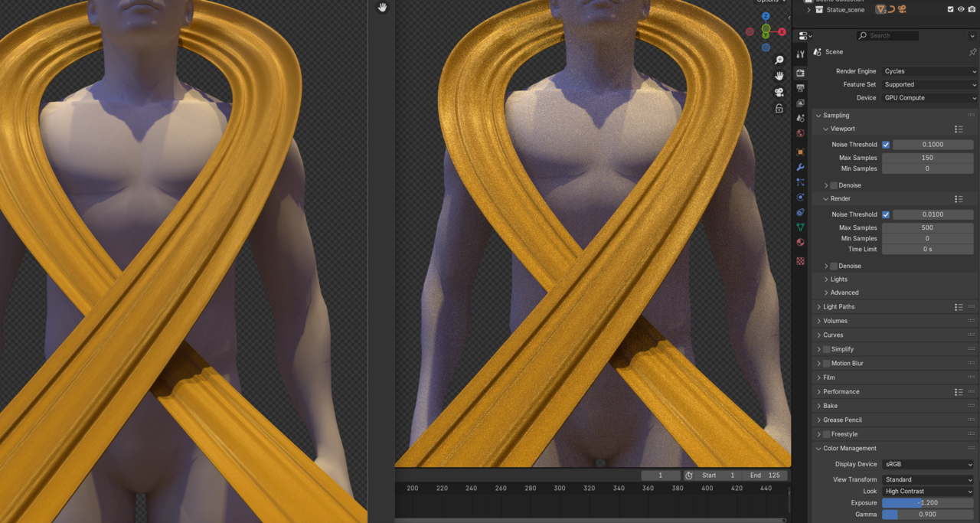Enable Viewport Denoise checkbox
This screenshot has height=523, width=980.
[834, 185]
